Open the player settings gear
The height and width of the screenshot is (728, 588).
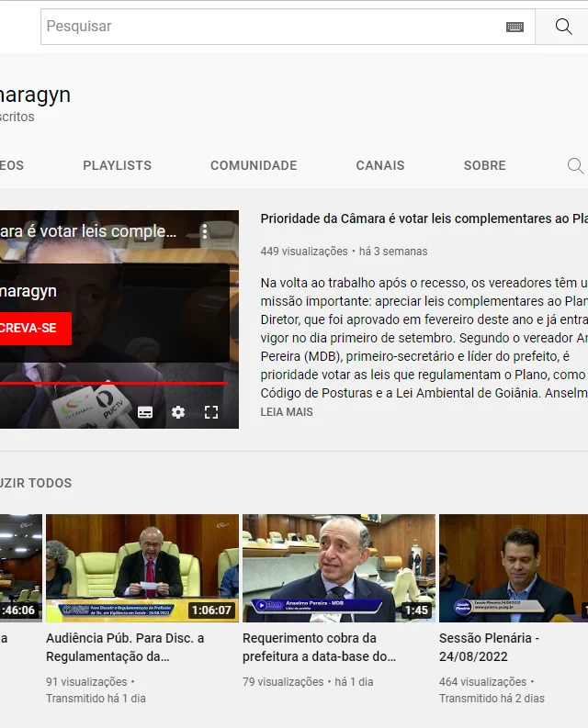(x=178, y=412)
